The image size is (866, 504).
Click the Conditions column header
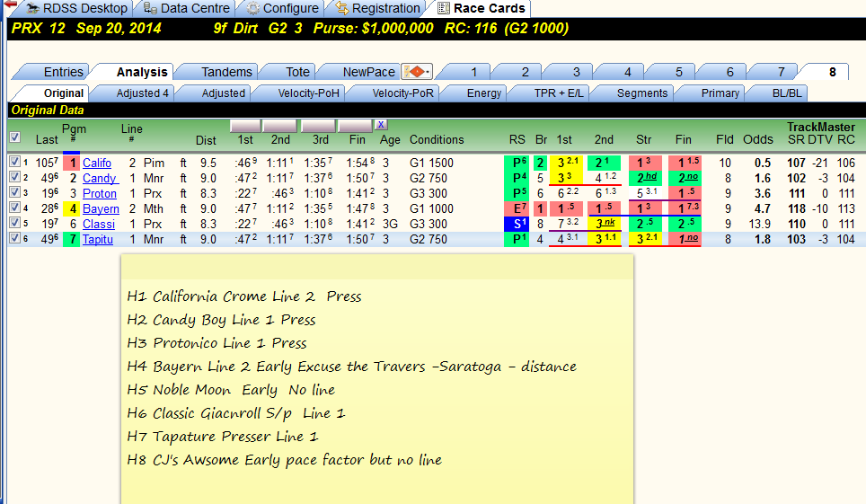coord(437,140)
